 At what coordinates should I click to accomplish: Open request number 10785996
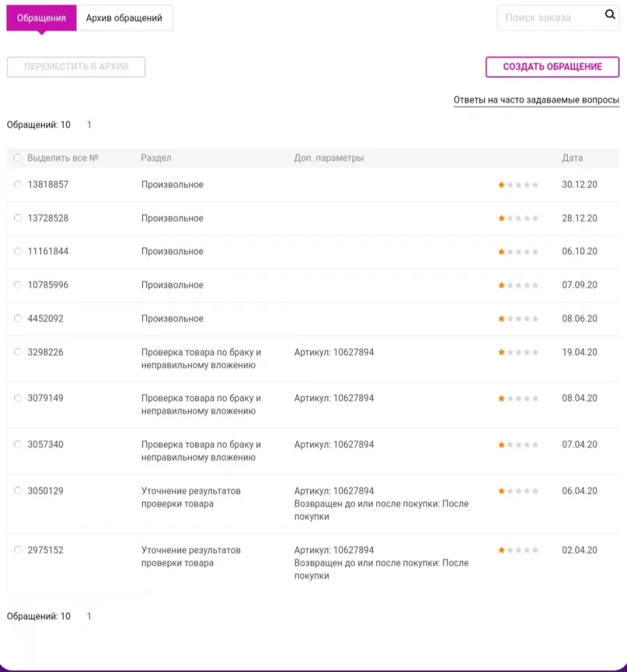(48, 285)
